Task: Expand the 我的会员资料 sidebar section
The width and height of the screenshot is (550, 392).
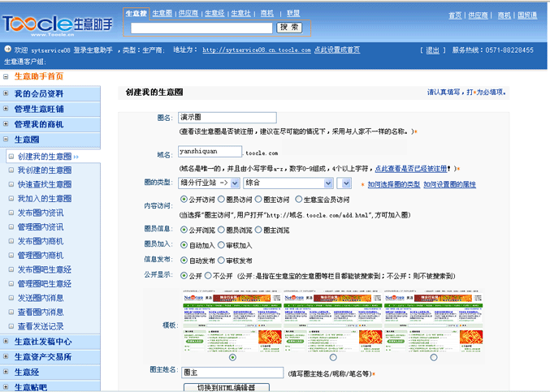Action: (6, 93)
